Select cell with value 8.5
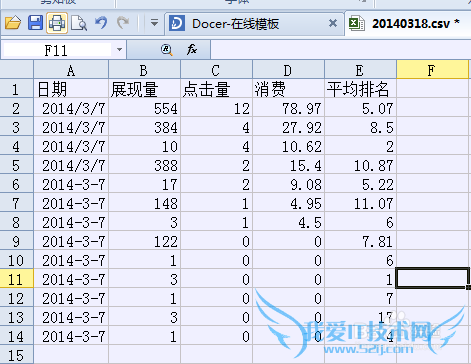The height and width of the screenshot is (364, 471). [360, 127]
